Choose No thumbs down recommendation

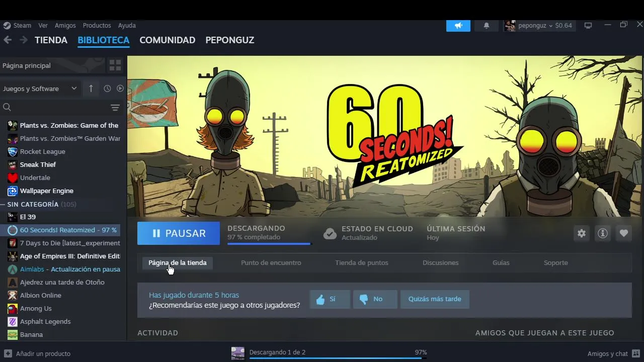(375, 299)
